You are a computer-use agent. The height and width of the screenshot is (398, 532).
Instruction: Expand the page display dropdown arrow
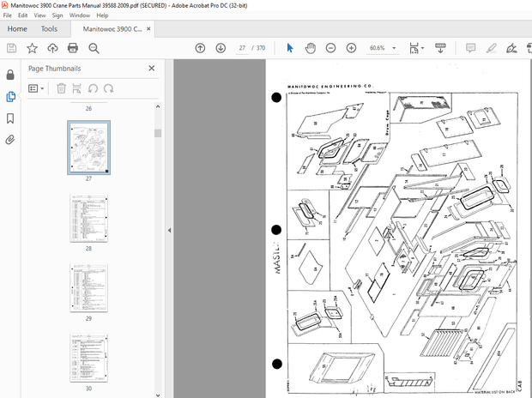pos(422,48)
